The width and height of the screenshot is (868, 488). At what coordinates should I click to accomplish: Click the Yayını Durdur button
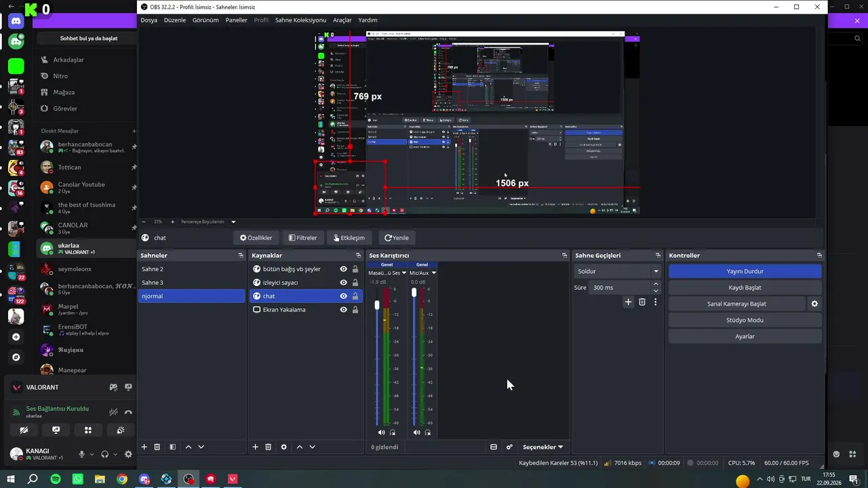coord(745,271)
